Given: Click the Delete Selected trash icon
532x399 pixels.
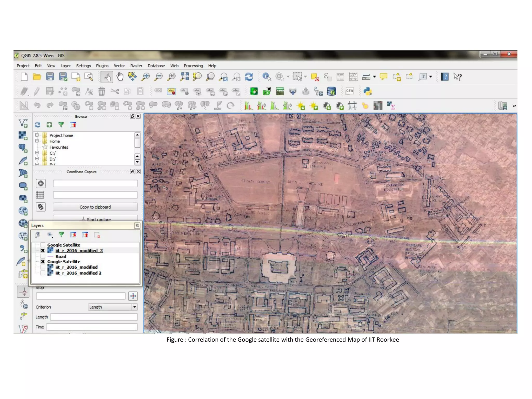Looking at the screenshot, I should [x=102, y=91].
